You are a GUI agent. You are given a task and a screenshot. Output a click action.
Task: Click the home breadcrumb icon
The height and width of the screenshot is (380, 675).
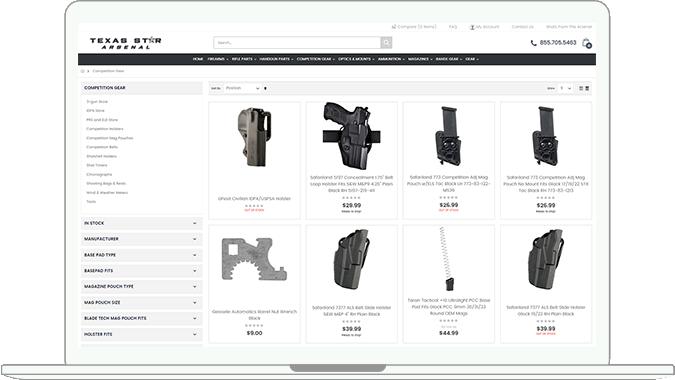pos(83,71)
